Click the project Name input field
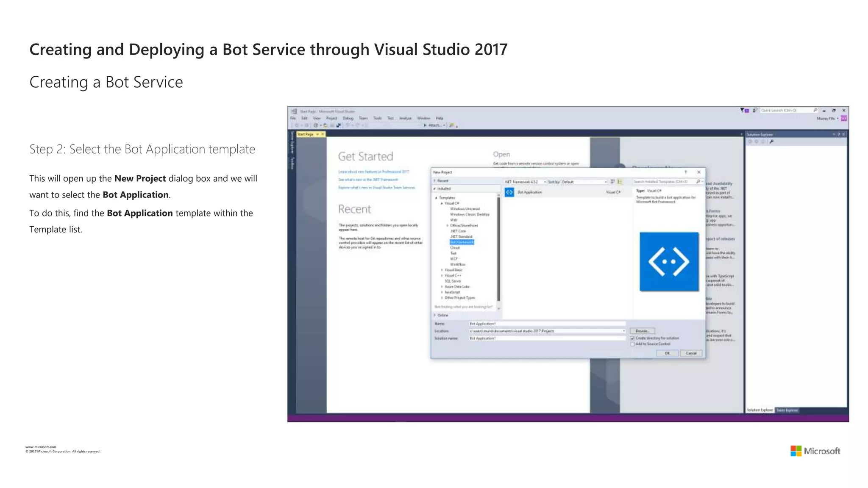Screen dimensions: 868x488 pyautogui.click(x=547, y=324)
